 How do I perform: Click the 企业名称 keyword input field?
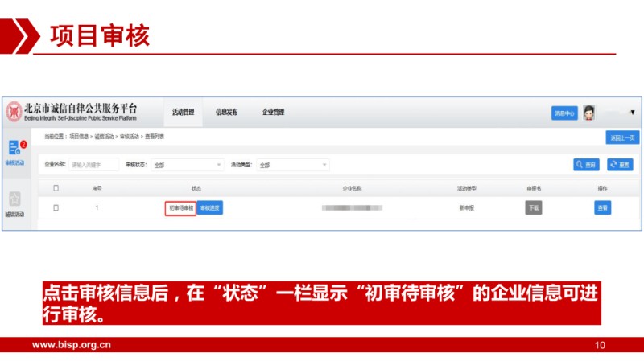93,165
